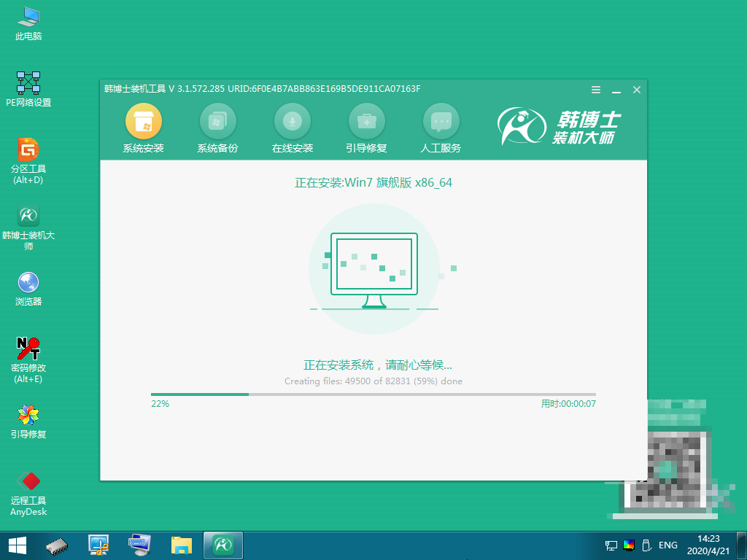747x560 pixels.
Task: Open the 分区工具 (Alt+D) desktop icon
Action: point(28,161)
